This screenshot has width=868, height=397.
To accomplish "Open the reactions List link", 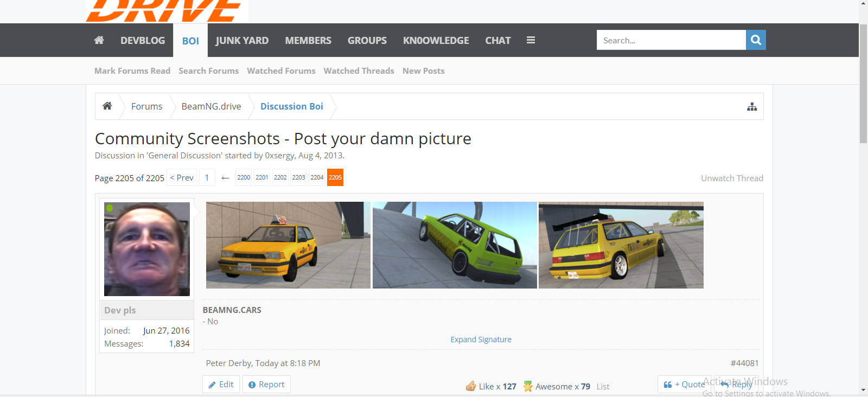I will point(603,387).
